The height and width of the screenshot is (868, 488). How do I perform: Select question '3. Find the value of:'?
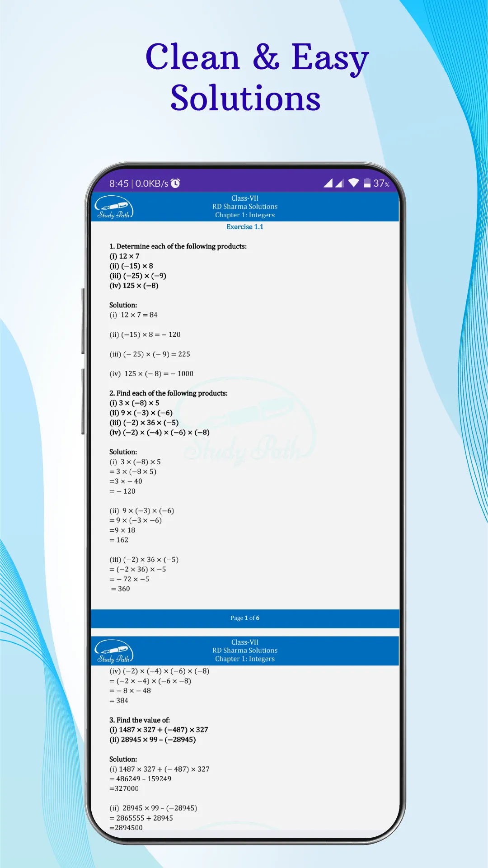[x=140, y=720]
